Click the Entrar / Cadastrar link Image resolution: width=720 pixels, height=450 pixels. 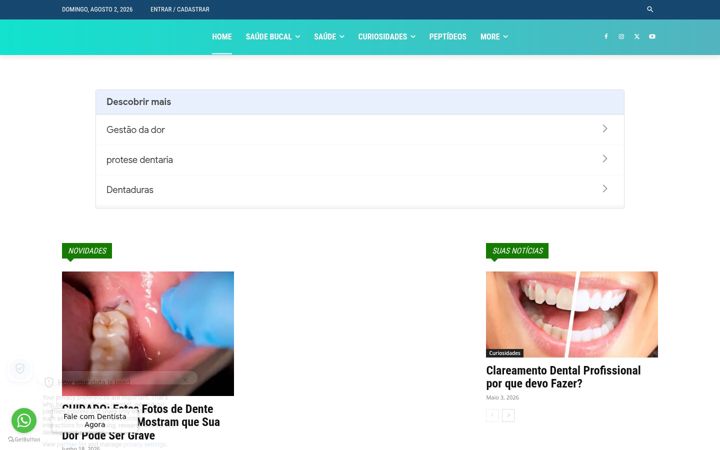coord(180,9)
